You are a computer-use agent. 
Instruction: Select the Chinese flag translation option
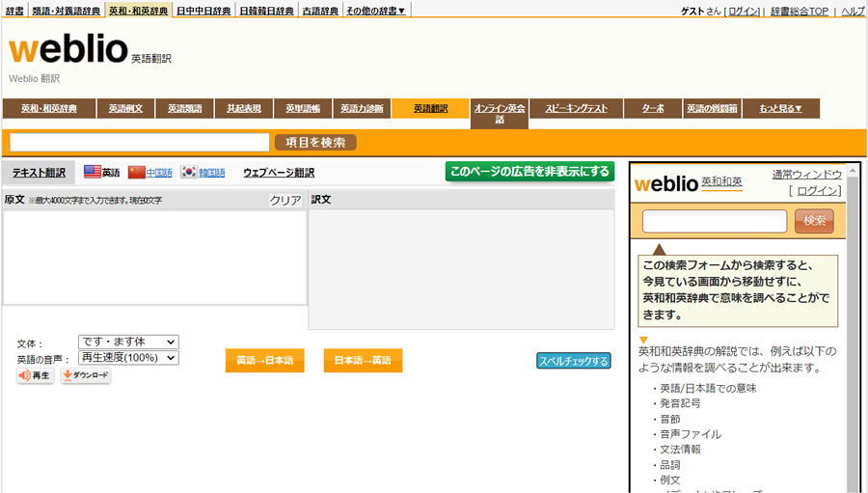(137, 173)
